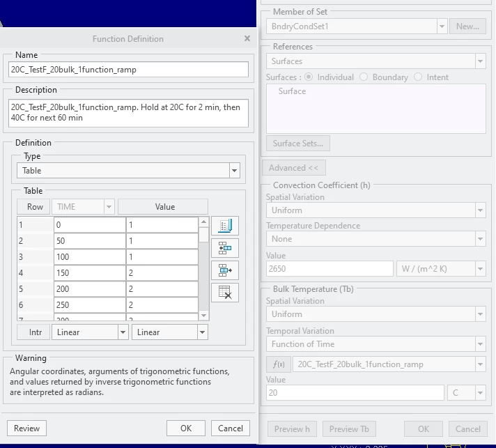Click the Preview Tb button
This screenshot has height=448, width=496.
pyautogui.click(x=349, y=429)
